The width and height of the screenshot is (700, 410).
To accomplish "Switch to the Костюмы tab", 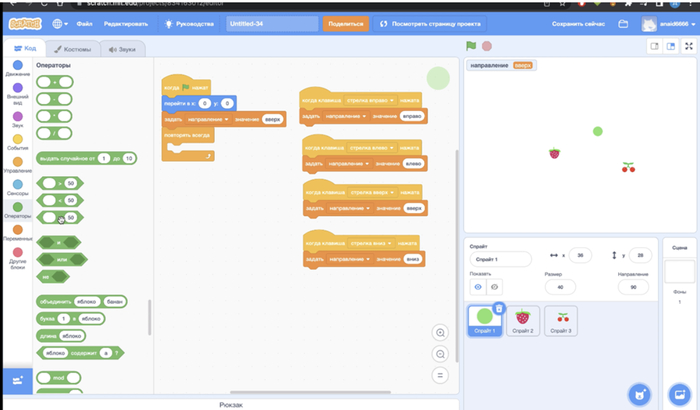I will pos(73,48).
